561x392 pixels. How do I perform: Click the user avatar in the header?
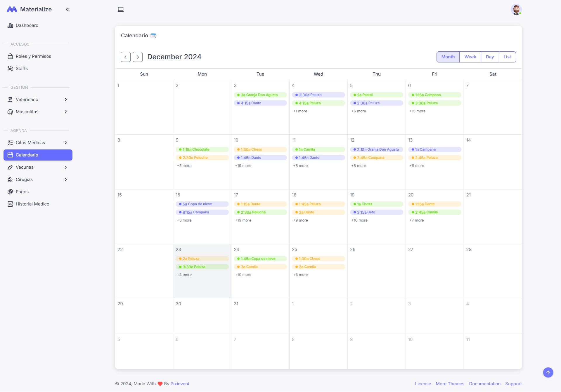click(516, 9)
